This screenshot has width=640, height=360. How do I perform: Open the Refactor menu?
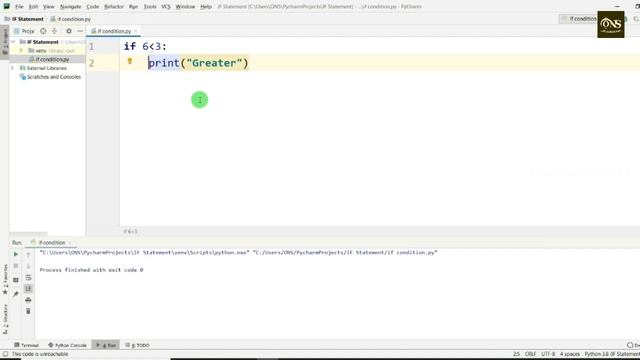(x=114, y=7)
